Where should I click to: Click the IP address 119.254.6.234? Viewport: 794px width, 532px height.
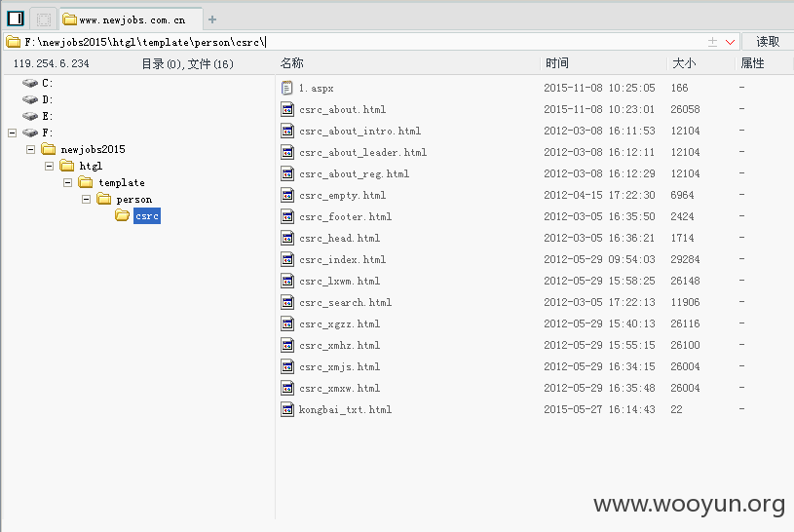(51, 64)
